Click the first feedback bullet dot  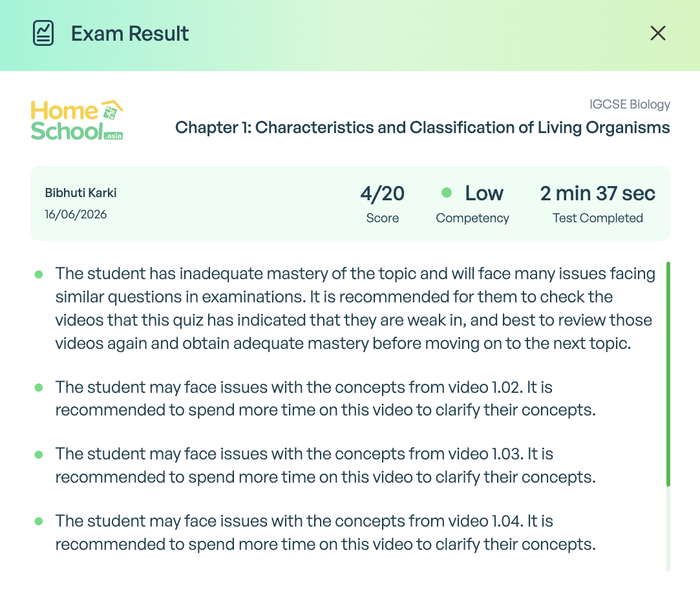pyautogui.click(x=39, y=274)
